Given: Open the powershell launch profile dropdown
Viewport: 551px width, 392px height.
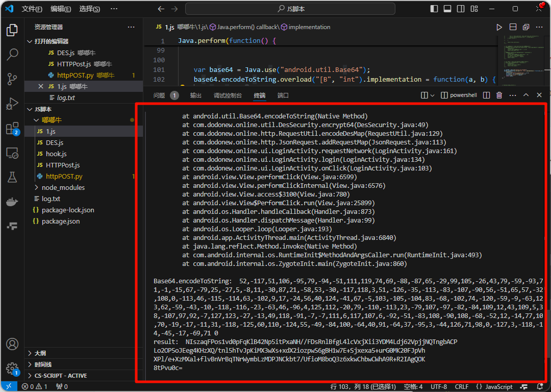Looking at the screenshot, I should (433, 95).
